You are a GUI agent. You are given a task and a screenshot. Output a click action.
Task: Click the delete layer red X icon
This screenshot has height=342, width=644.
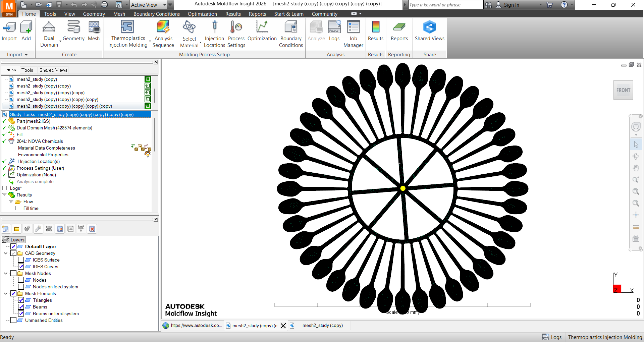pyautogui.click(x=92, y=229)
